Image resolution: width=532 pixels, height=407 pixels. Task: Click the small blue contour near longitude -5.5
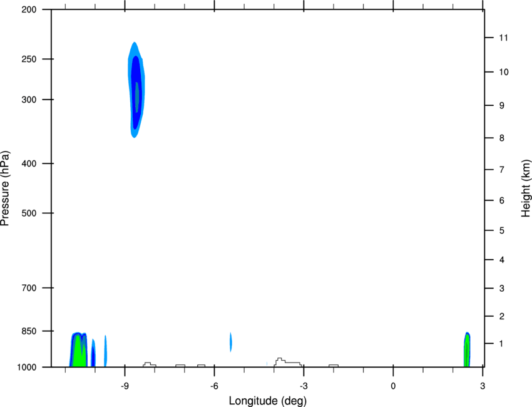click(x=231, y=342)
